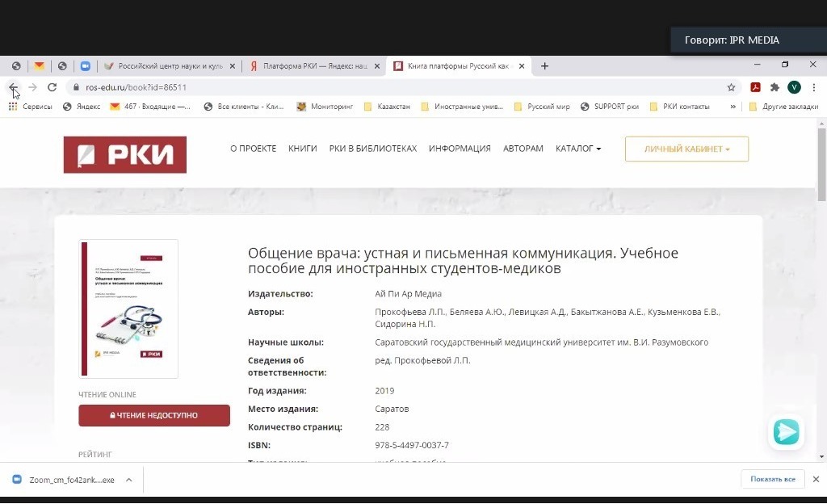This screenshot has height=504, width=827.
Task: Go back with the browser back arrow
Action: point(13,87)
